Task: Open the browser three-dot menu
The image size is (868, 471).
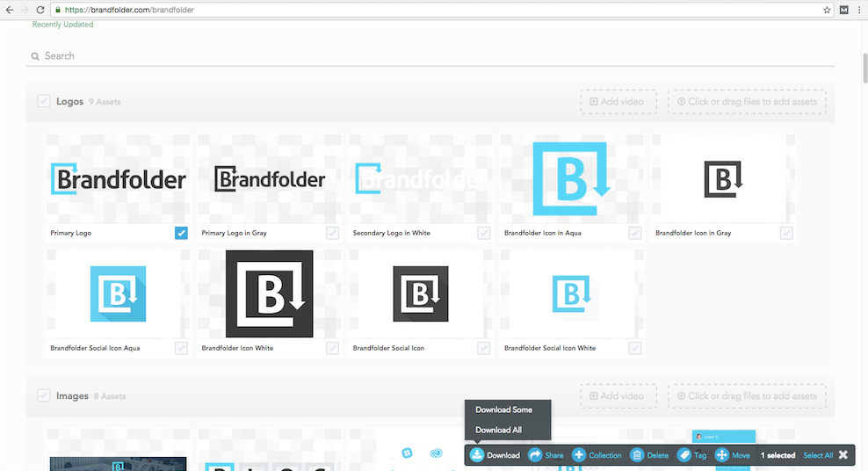Action: pos(859,10)
